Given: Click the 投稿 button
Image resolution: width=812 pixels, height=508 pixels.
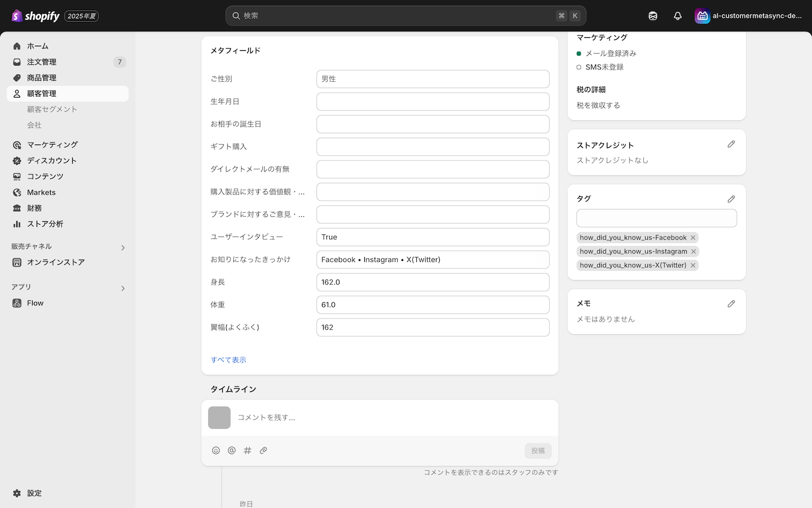Looking at the screenshot, I should (x=538, y=451).
